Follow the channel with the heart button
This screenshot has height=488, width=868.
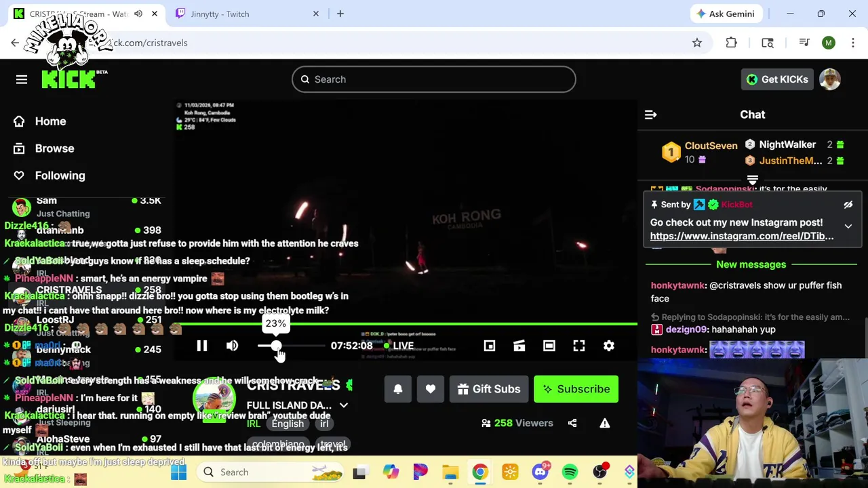tap(431, 389)
